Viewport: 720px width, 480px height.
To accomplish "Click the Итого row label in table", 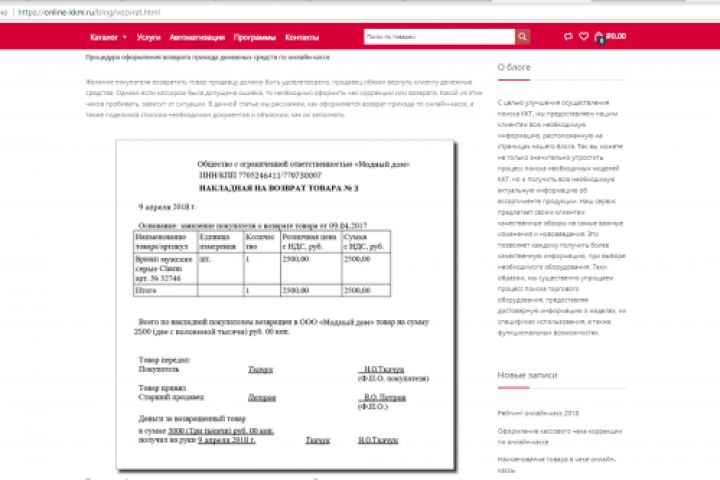I will point(146,290).
